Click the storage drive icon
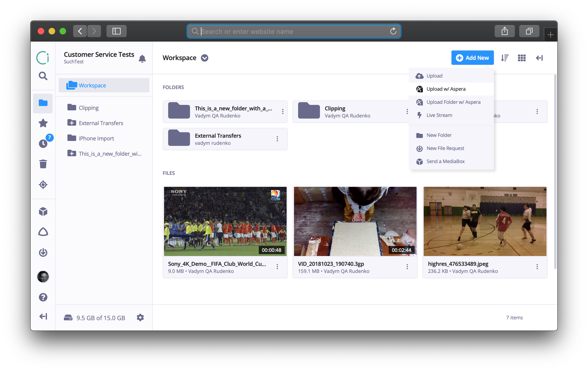Screen dimensions: 588x371 (x=68, y=317)
